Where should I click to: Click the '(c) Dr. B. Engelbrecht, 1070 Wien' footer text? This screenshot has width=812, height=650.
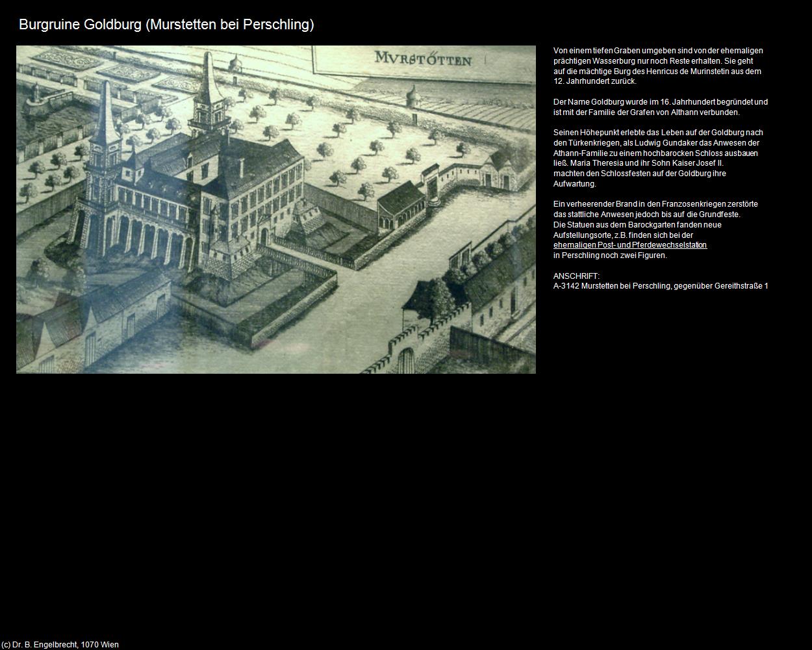60,645
